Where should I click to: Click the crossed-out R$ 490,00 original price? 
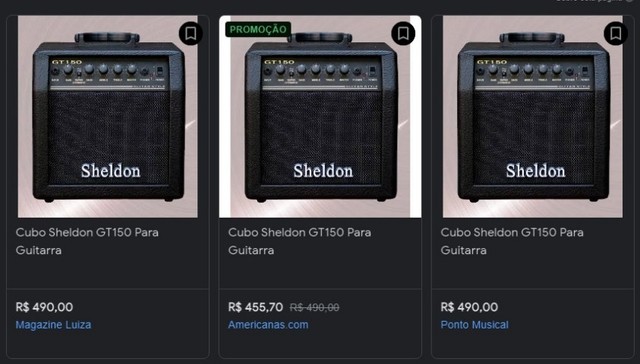(314, 307)
